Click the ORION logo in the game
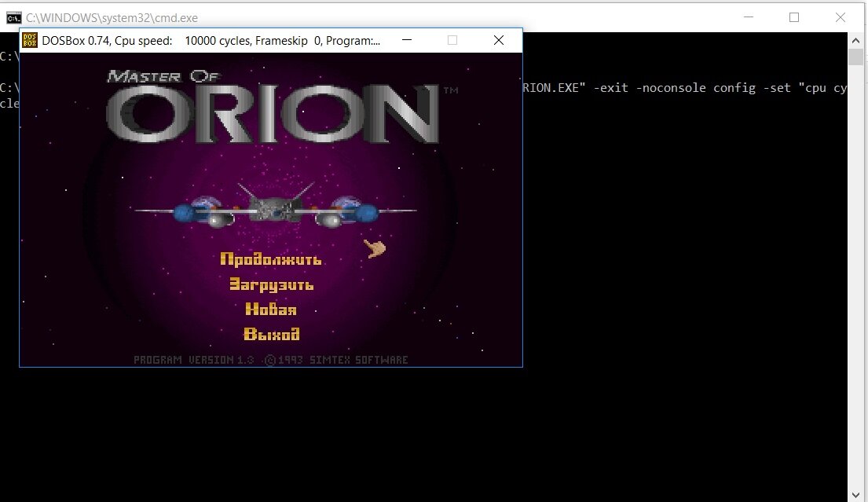This screenshot has height=502, width=868. point(273,113)
